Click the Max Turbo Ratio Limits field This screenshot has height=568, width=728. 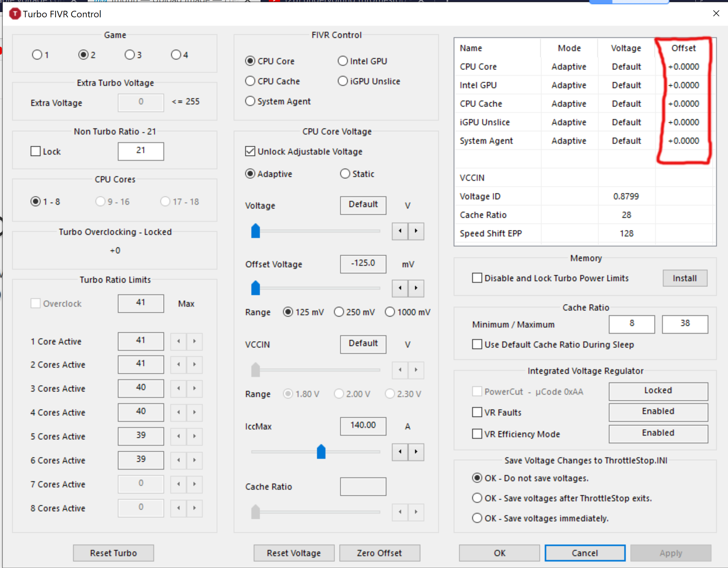[141, 304]
